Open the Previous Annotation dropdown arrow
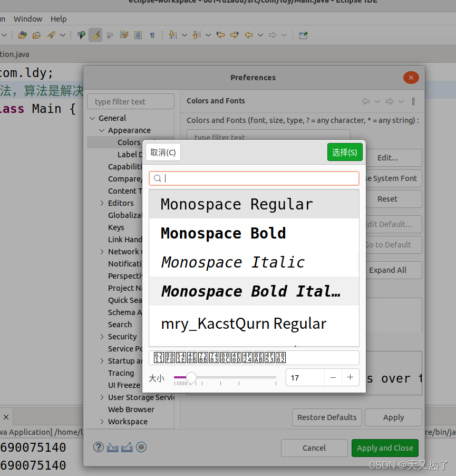This screenshot has height=476, width=456. tap(208, 35)
